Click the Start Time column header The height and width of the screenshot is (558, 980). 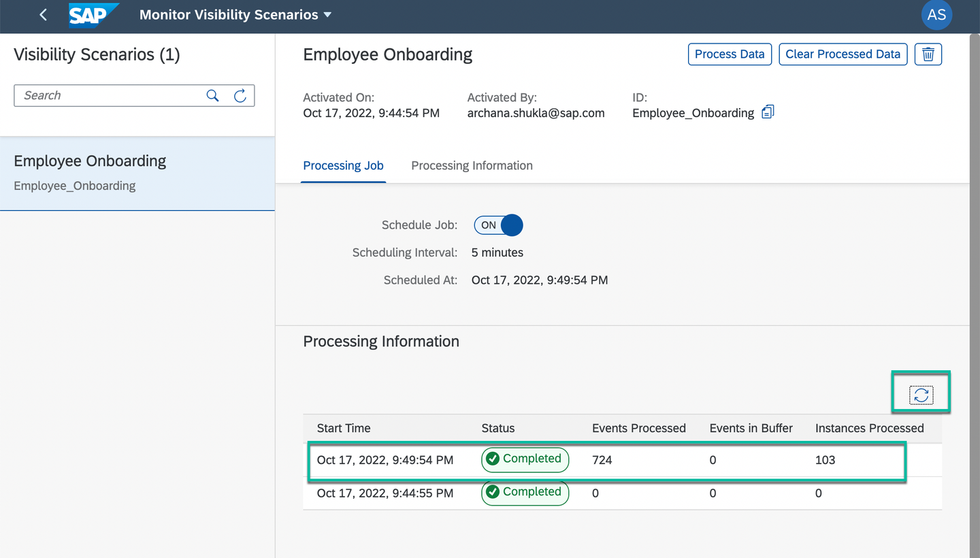coord(344,429)
